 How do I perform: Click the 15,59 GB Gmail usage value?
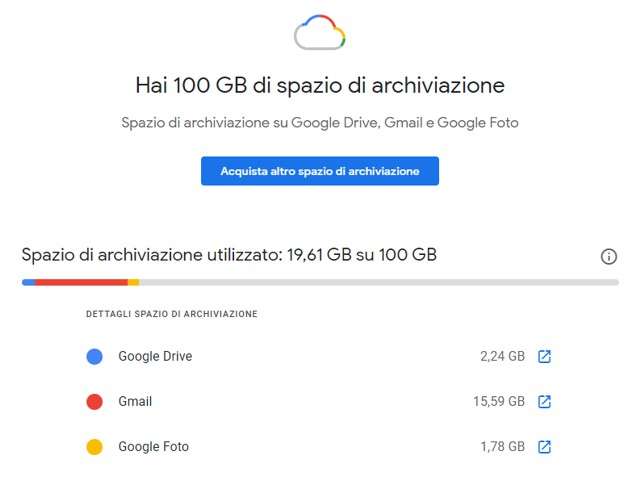499,402
